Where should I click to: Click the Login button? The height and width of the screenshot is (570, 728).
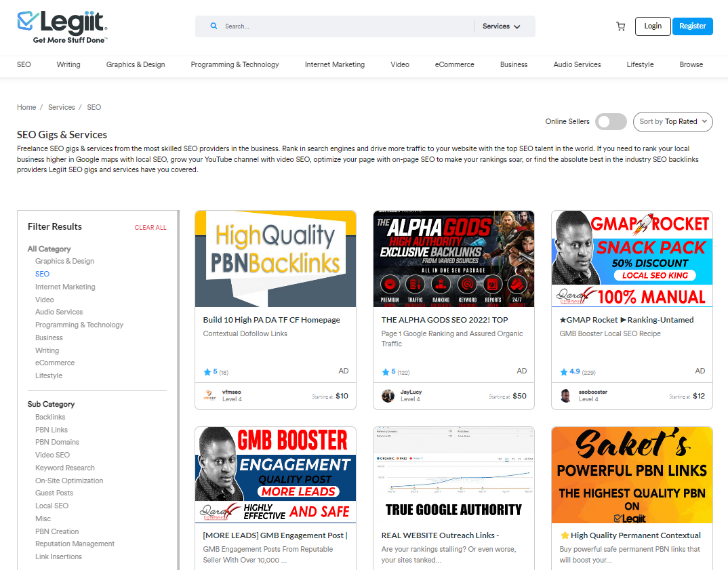[x=653, y=26]
